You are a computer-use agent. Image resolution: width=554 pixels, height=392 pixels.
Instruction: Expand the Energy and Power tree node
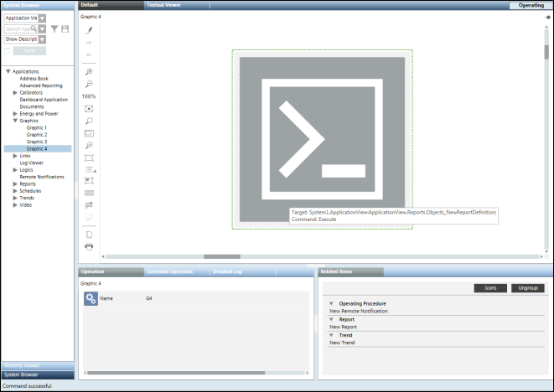pyautogui.click(x=15, y=114)
